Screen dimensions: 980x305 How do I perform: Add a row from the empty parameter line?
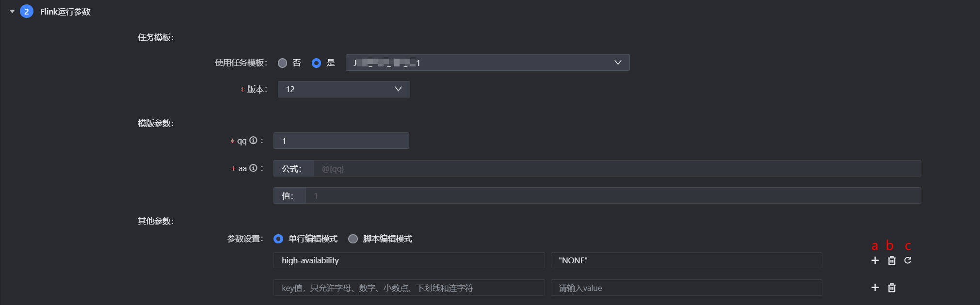[x=875, y=288]
